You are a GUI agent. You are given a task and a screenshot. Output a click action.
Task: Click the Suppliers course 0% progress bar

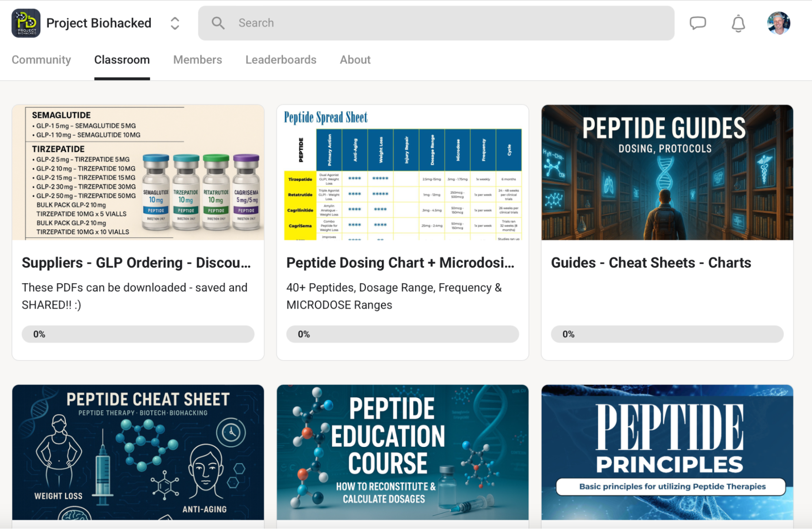[x=138, y=334]
